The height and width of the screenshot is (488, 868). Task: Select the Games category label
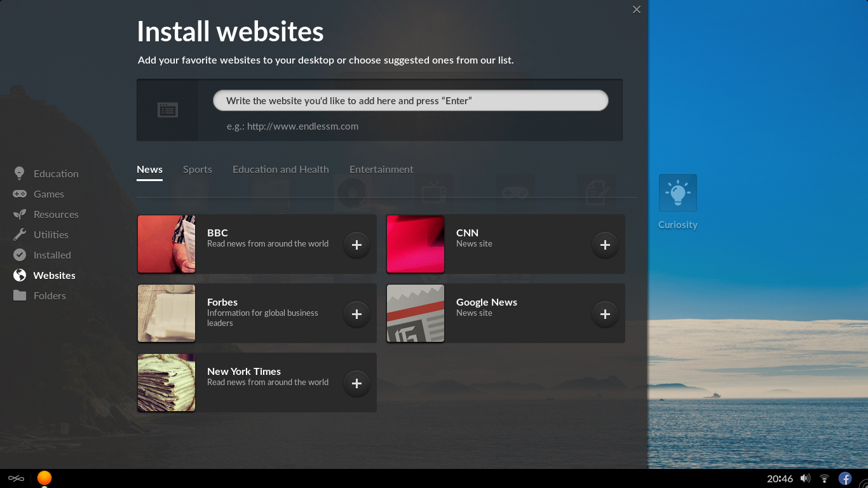coord(49,194)
